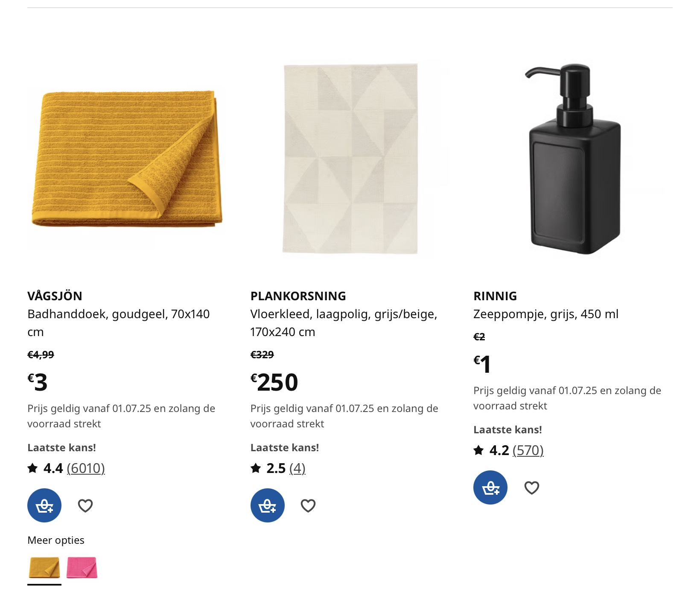Add VÅGSJÖN towel to shopping cart
This screenshot has width=700, height=612.
point(44,505)
